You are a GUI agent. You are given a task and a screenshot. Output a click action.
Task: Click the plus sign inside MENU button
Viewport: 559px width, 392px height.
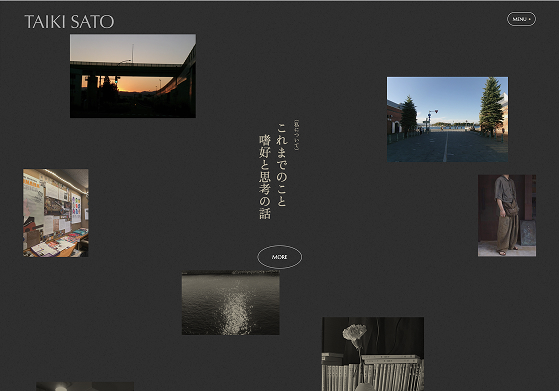(529, 19)
